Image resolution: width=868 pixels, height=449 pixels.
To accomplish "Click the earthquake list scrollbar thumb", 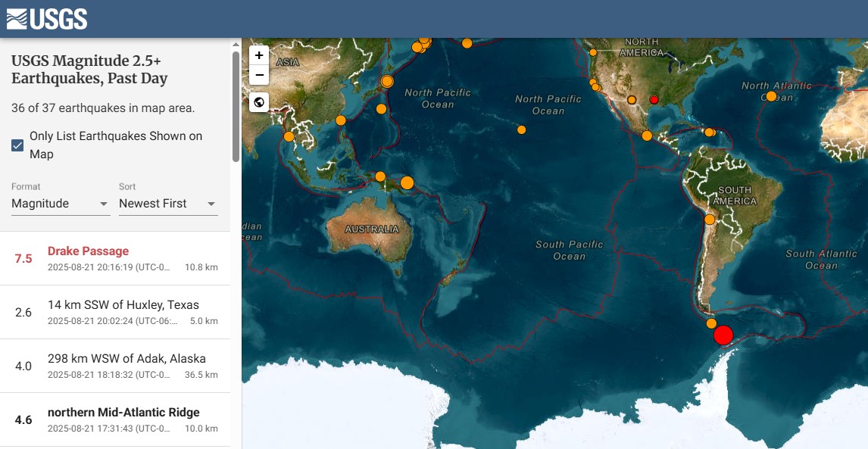I will (236, 106).
